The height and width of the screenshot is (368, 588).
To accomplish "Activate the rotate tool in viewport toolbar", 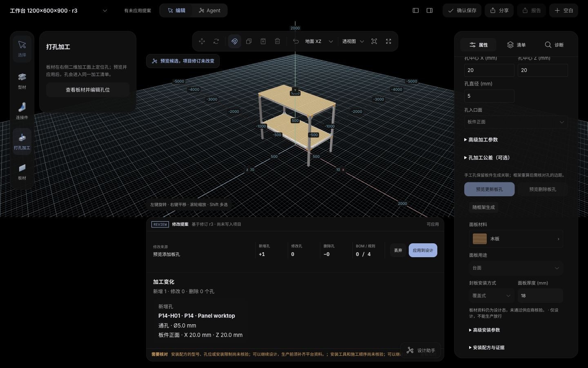I will pyautogui.click(x=216, y=41).
